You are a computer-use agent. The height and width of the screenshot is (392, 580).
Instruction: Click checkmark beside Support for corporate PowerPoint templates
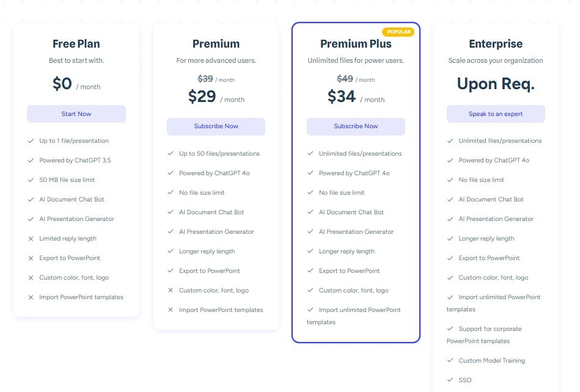450,329
